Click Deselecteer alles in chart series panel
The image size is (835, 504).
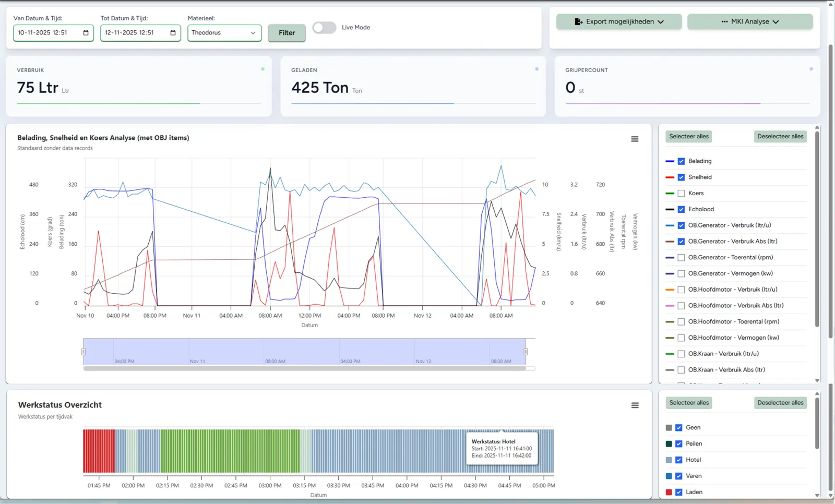pyautogui.click(x=780, y=137)
